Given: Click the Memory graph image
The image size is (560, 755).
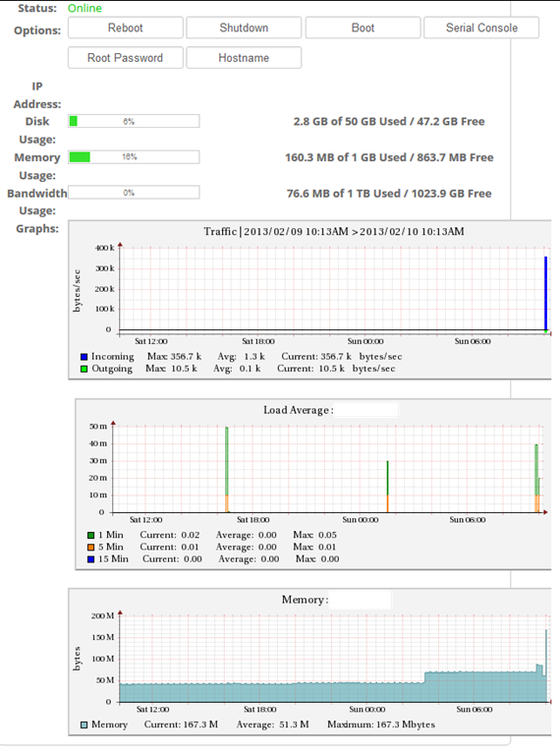Looking at the screenshot, I should click(309, 662).
